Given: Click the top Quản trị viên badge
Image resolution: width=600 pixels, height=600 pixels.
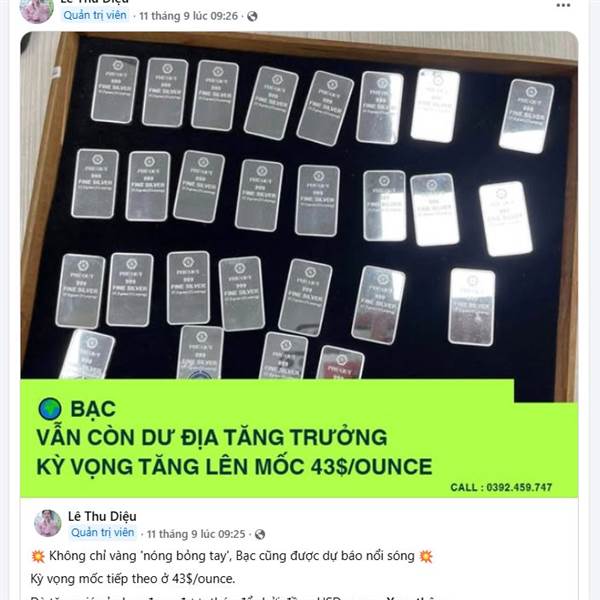Looking at the screenshot, I should coord(95,15).
